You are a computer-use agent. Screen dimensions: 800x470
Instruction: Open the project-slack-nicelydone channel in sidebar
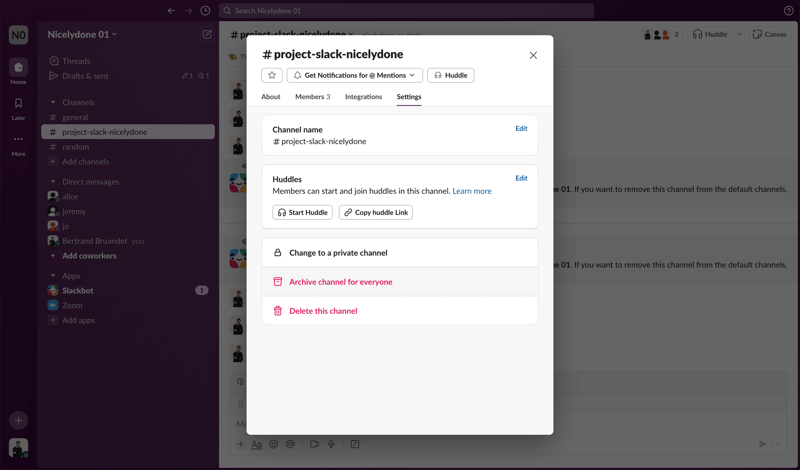128,132
